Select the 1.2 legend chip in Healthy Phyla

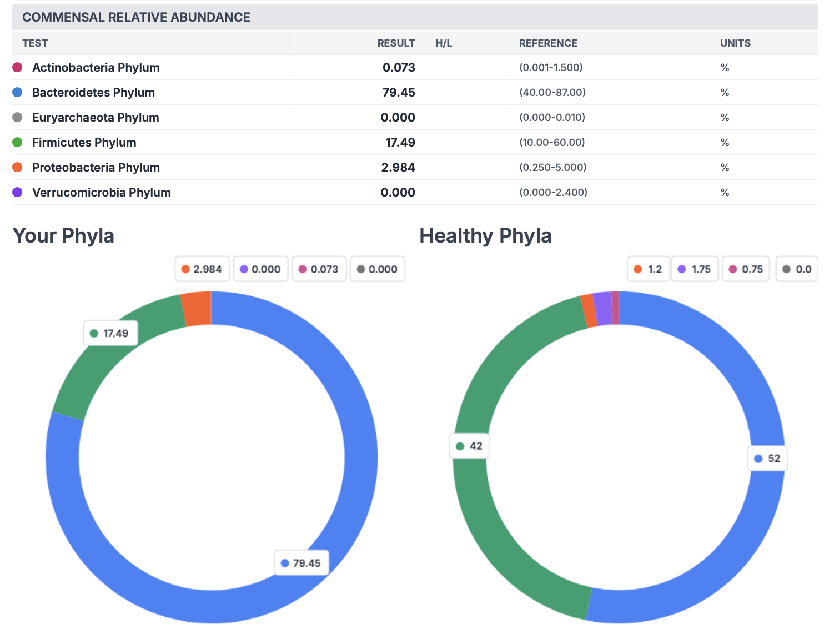(x=648, y=269)
